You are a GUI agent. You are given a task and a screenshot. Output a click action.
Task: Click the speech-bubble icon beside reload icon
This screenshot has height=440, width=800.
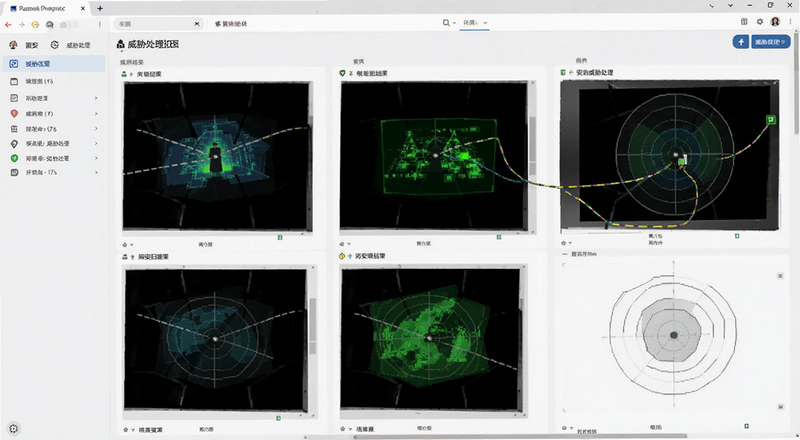pyautogui.click(x=49, y=24)
